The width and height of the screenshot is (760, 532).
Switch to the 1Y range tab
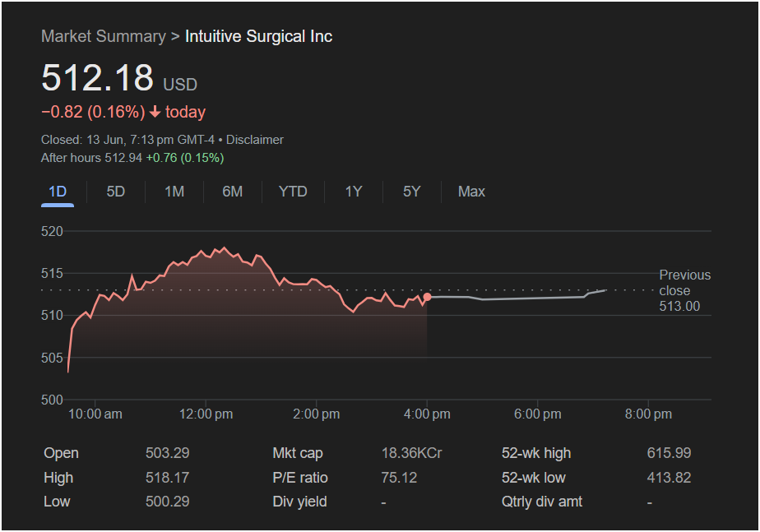coord(354,192)
